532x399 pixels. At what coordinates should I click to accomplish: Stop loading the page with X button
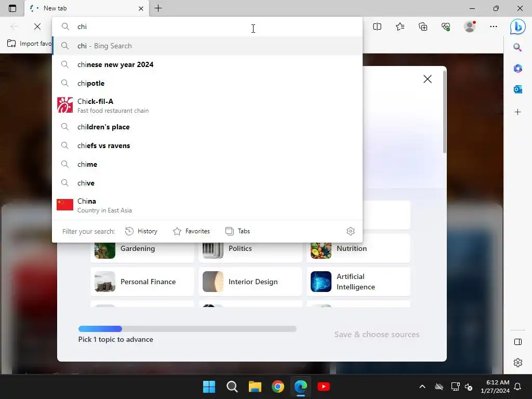(x=37, y=26)
